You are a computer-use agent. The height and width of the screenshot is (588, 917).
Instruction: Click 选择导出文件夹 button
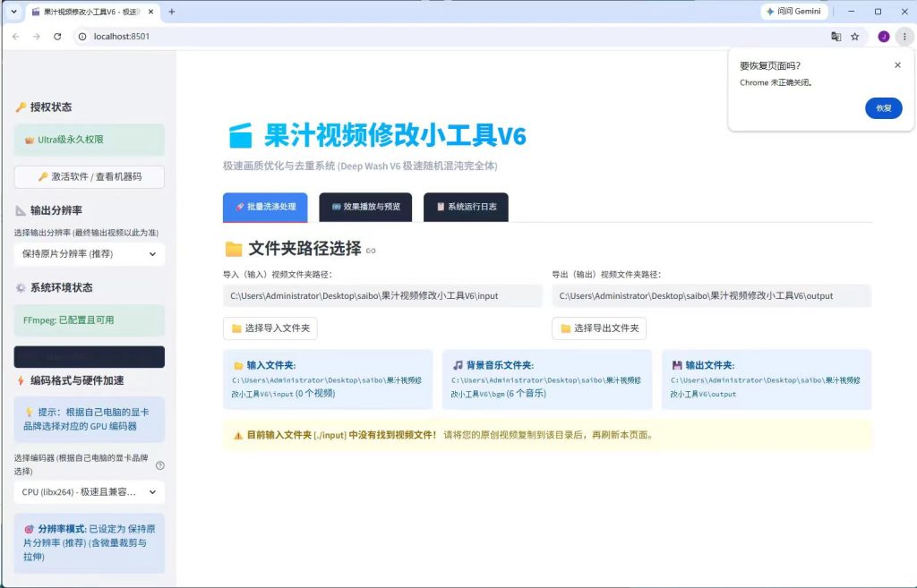tap(599, 328)
